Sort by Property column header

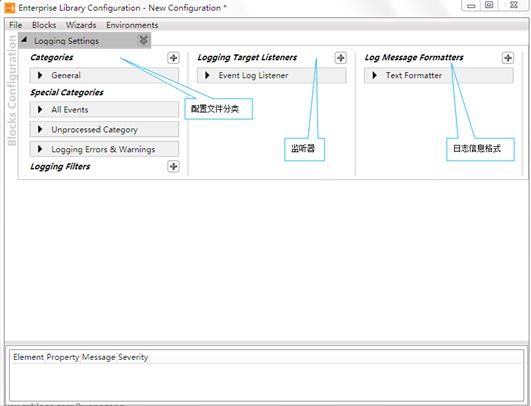63,357
